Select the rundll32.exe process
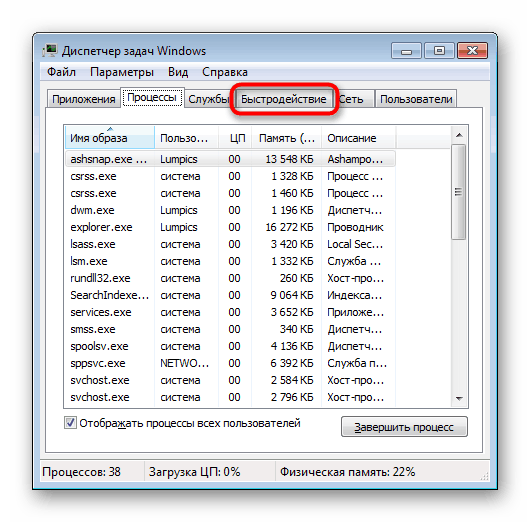This screenshot has width=530, height=522. pos(230,278)
